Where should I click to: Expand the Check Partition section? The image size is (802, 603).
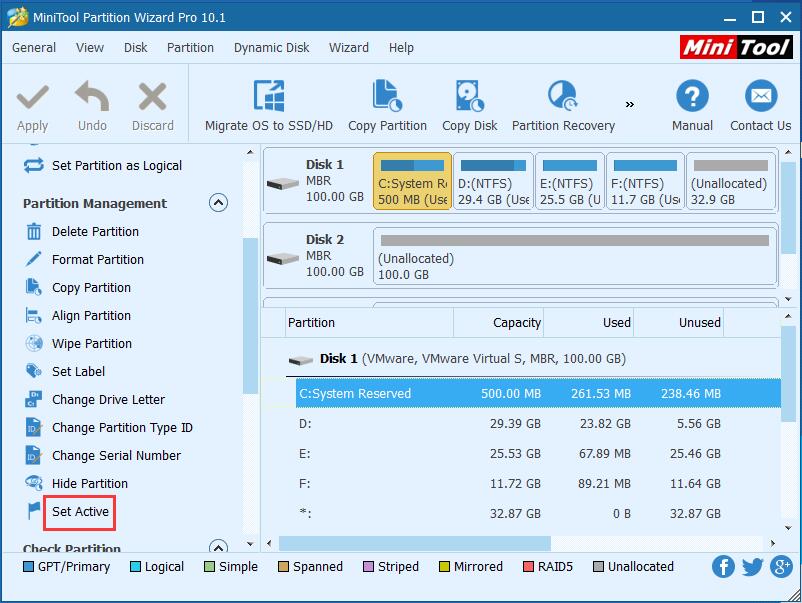coord(219,547)
